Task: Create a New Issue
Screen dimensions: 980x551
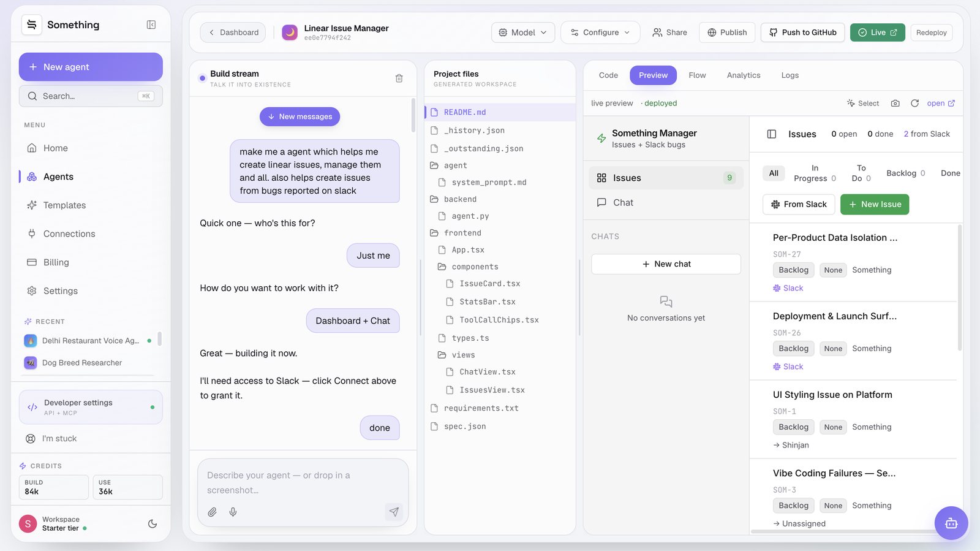Action: click(x=875, y=204)
